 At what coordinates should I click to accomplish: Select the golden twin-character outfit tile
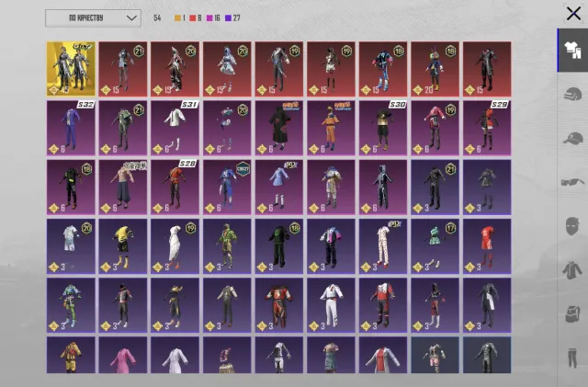click(71, 69)
